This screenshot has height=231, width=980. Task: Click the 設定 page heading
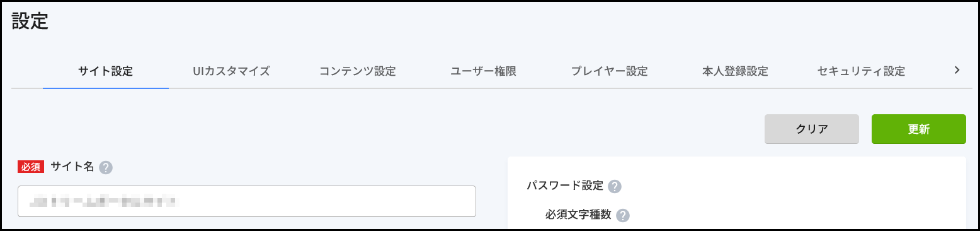30,21
